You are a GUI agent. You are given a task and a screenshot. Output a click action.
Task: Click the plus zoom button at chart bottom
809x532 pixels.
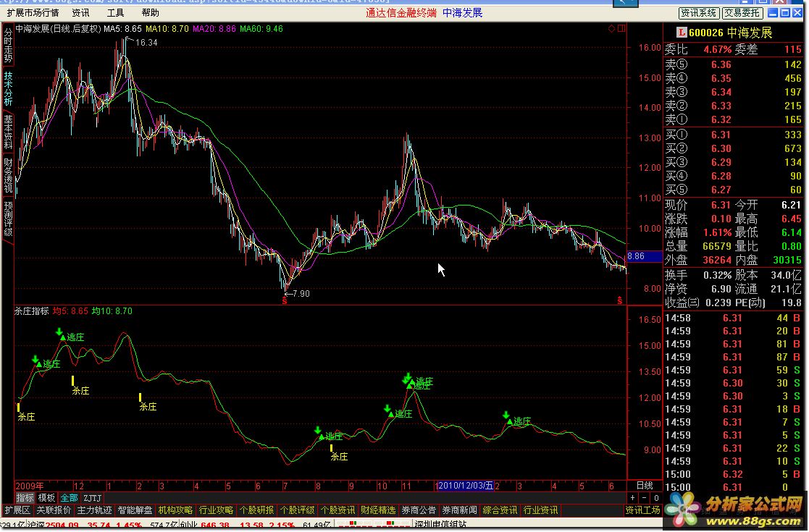click(x=632, y=498)
